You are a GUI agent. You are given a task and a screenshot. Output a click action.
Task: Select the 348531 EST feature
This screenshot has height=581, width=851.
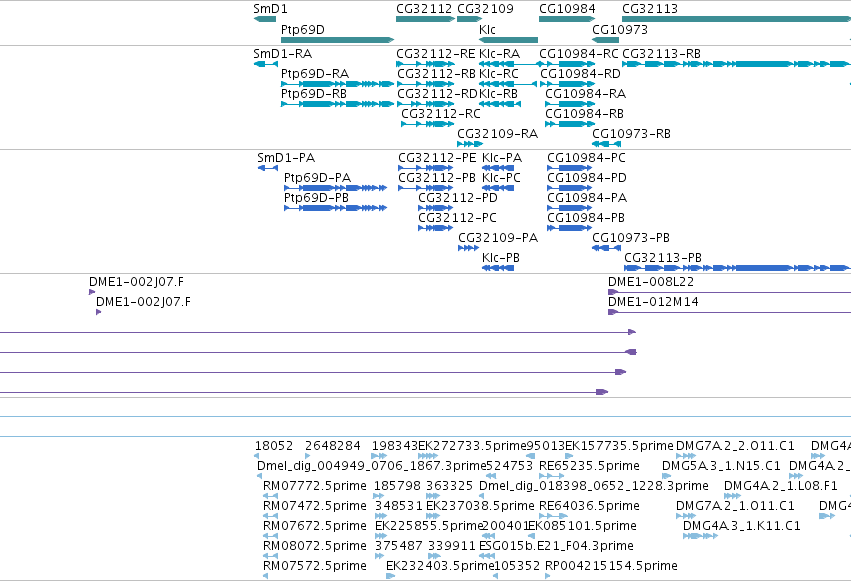pyautogui.click(x=380, y=516)
